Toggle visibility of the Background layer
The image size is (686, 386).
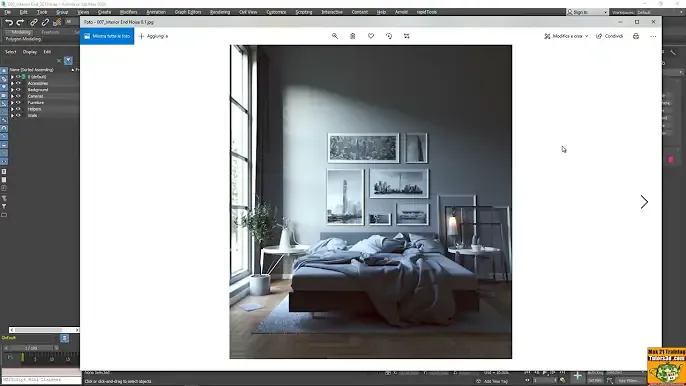point(18,90)
